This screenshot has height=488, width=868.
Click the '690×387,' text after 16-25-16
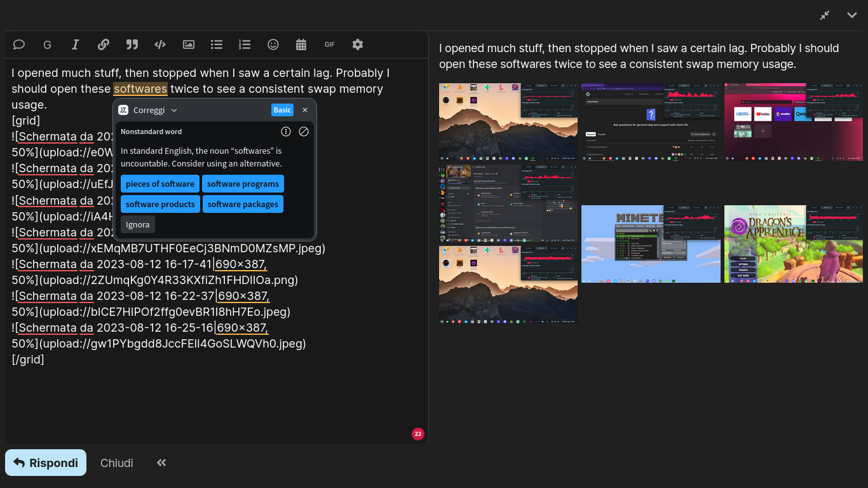pos(242,327)
